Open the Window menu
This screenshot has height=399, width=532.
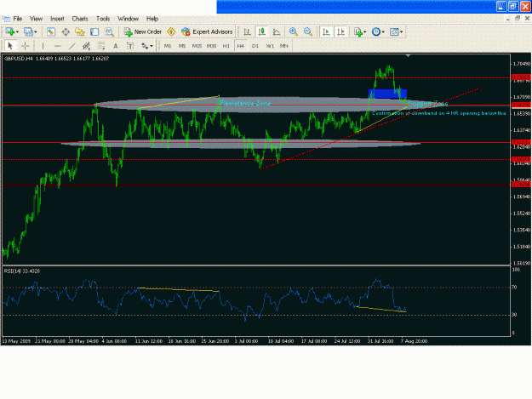[128, 19]
